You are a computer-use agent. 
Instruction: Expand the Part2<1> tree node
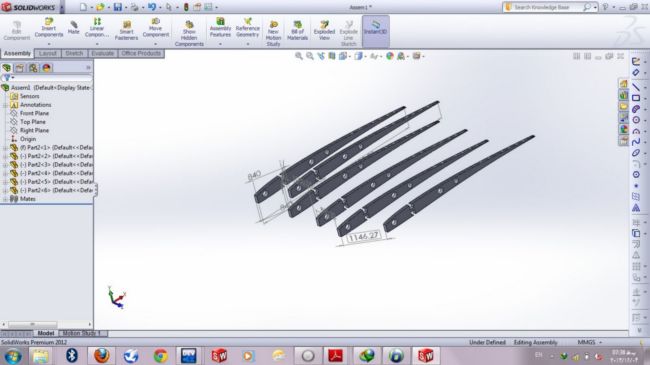click(x=5, y=147)
